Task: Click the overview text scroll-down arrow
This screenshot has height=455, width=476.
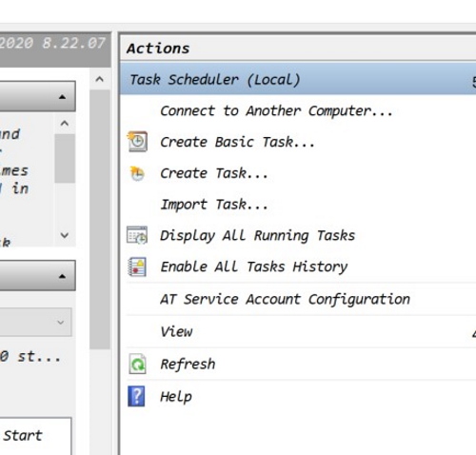Action: pyautogui.click(x=65, y=235)
